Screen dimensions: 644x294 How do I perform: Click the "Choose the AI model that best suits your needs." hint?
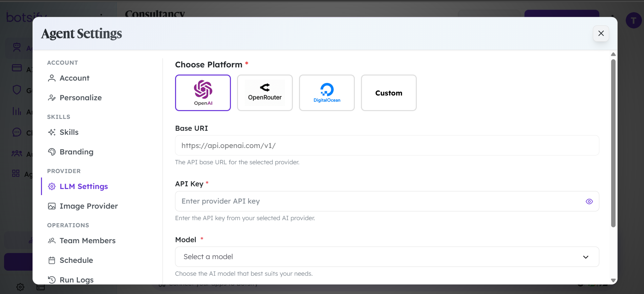coord(244,274)
